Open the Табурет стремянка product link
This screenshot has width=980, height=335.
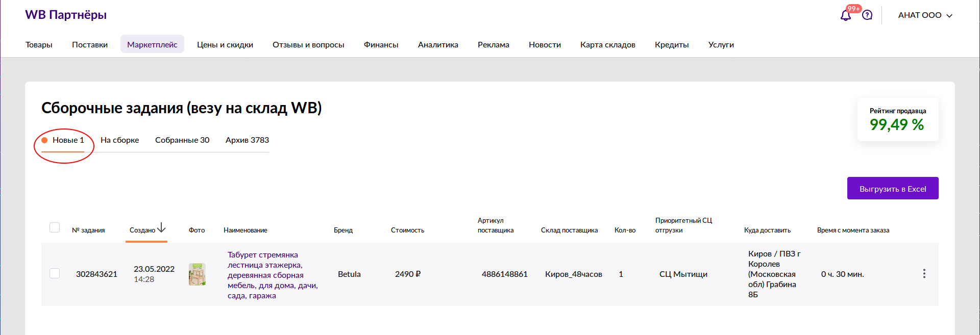coord(273,275)
